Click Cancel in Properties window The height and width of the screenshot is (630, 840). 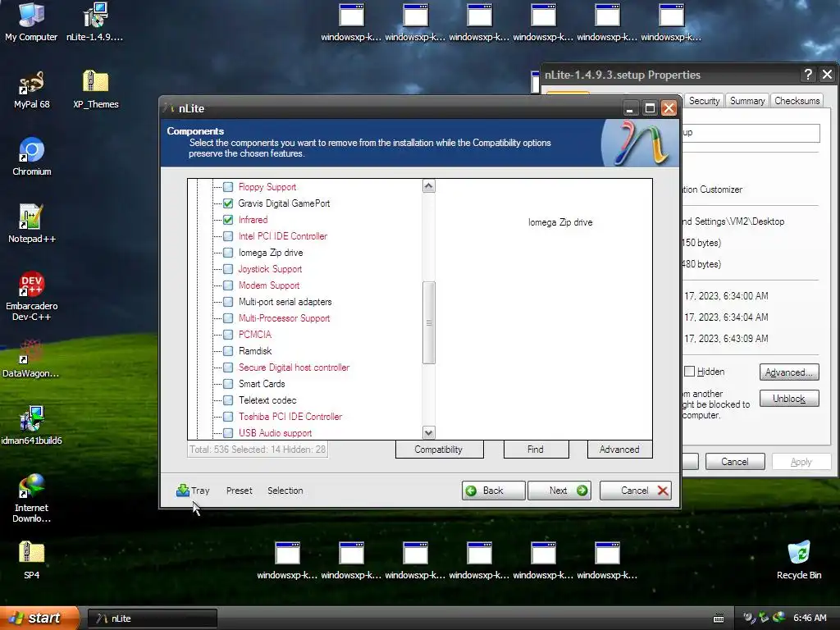coord(734,461)
